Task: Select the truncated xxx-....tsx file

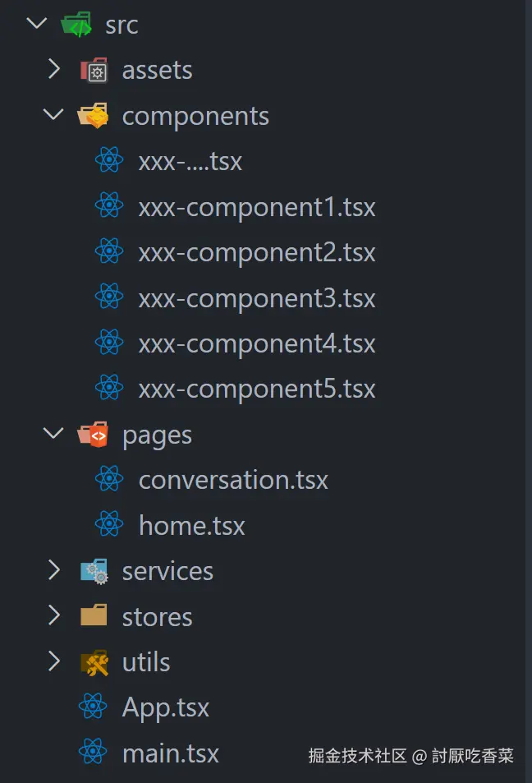Action: [190, 161]
